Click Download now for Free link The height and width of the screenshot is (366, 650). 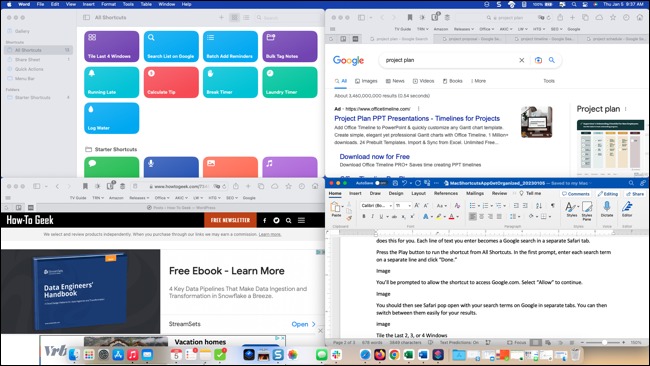375,157
